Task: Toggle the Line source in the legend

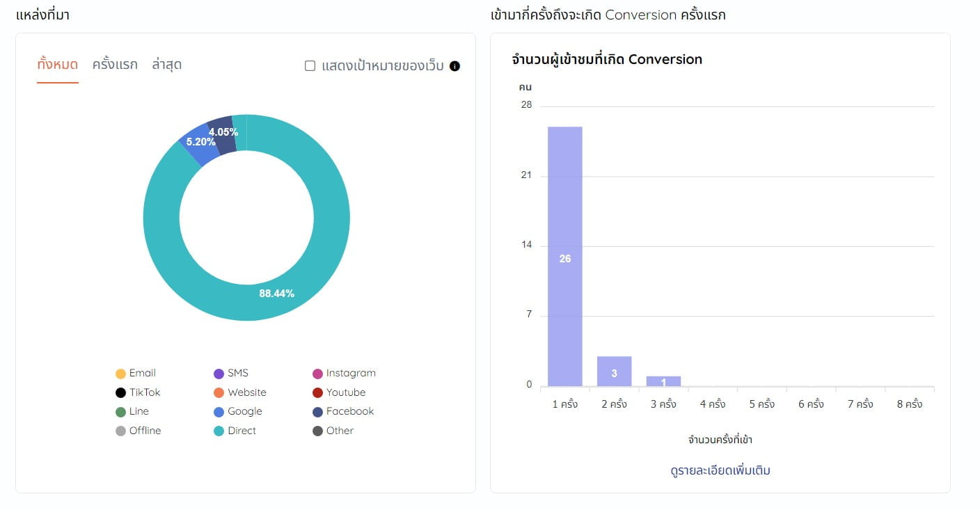Action: coord(120,411)
